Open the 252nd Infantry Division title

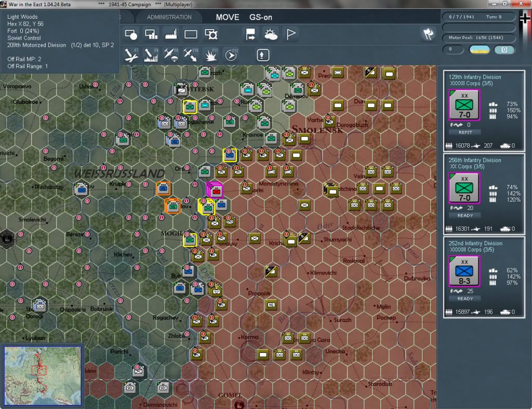tap(475, 243)
